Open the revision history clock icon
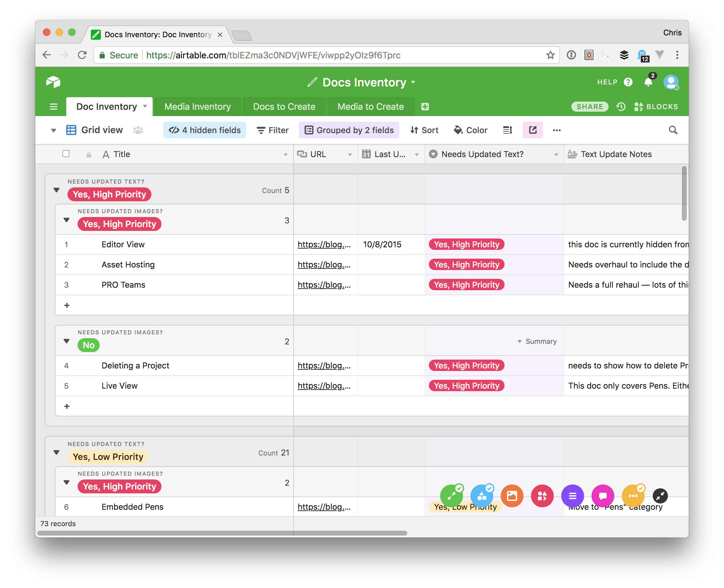The image size is (724, 588). 621,107
